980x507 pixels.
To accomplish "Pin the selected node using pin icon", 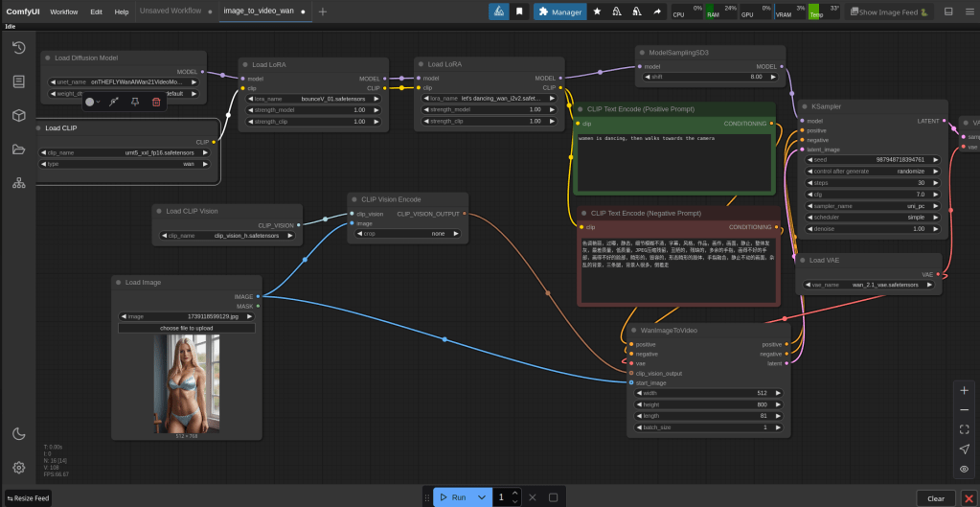I will [x=134, y=102].
